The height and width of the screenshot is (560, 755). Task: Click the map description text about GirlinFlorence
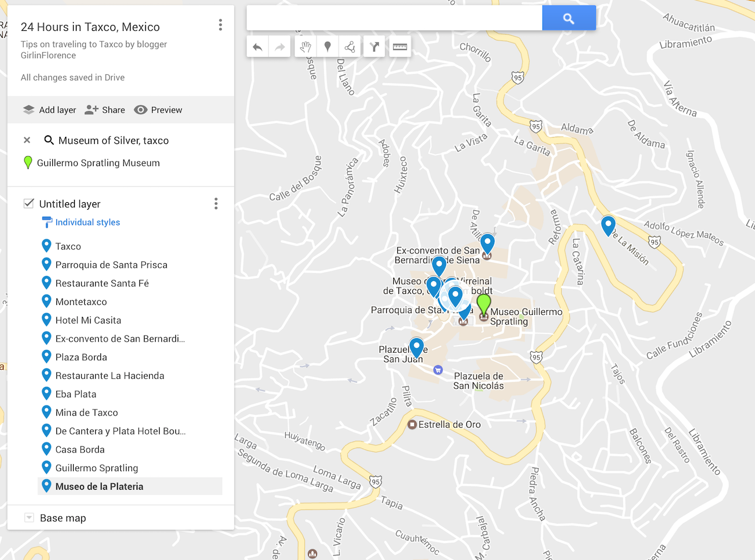(94, 50)
